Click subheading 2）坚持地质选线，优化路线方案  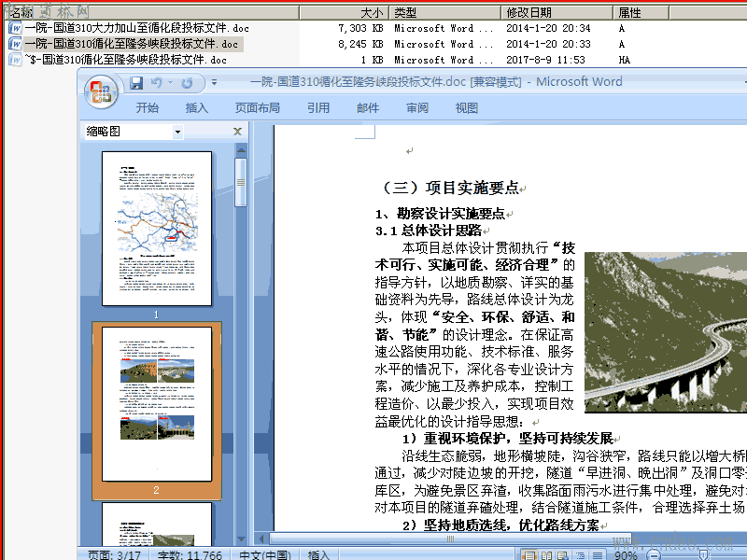(500, 525)
